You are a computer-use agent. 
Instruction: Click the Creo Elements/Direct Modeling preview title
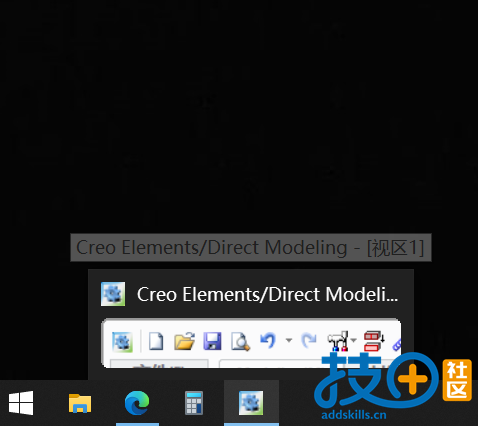[x=267, y=294]
